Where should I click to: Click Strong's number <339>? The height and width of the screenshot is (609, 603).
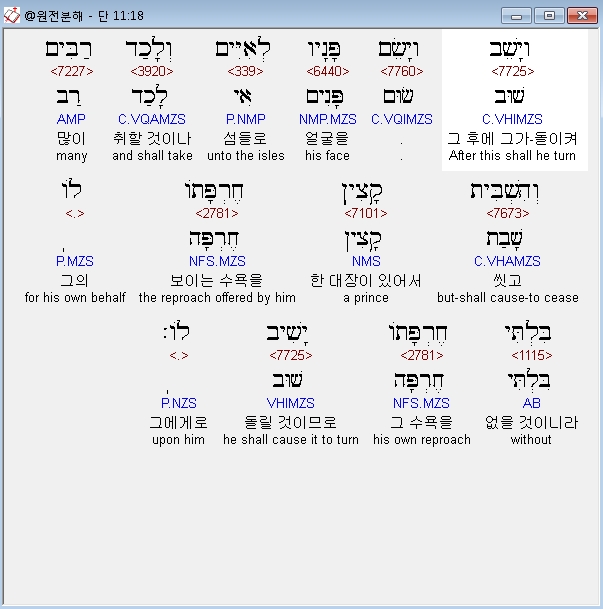245,71
